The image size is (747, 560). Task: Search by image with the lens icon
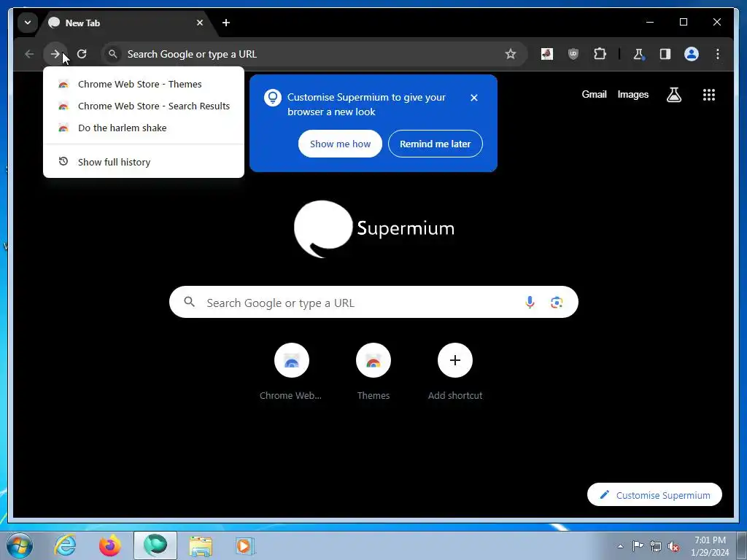pyautogui.click(x=557, y=303)
